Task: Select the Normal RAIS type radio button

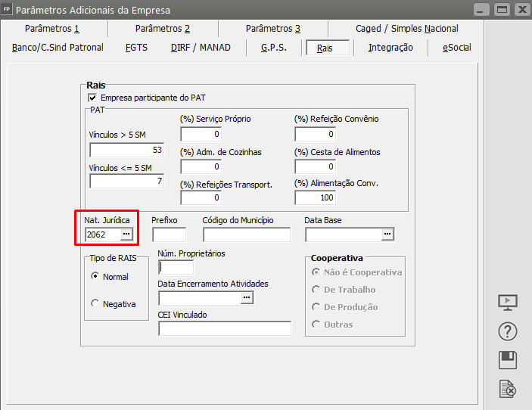Action: point(95,277)
